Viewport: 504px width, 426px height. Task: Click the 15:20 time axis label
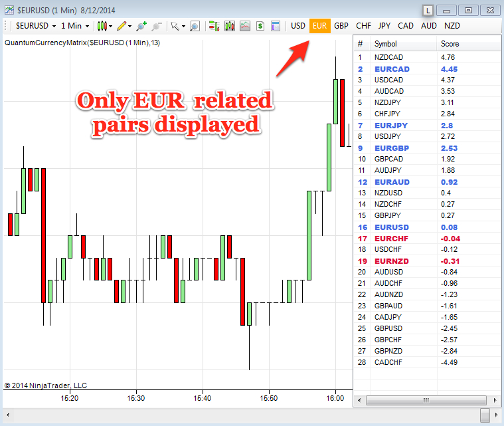70,398
